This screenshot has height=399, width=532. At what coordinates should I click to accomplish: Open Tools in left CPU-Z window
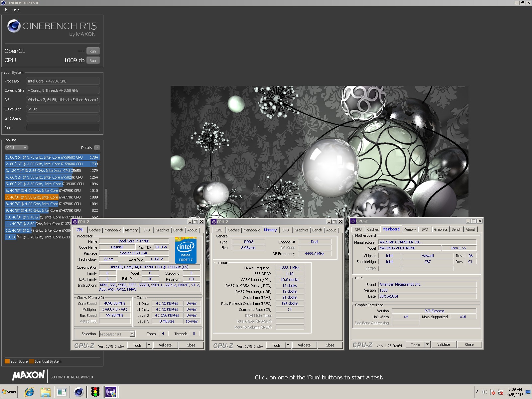(x=137, y=345)
